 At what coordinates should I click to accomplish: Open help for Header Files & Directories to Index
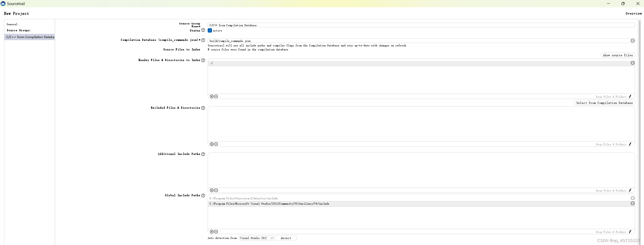point(203,60)
